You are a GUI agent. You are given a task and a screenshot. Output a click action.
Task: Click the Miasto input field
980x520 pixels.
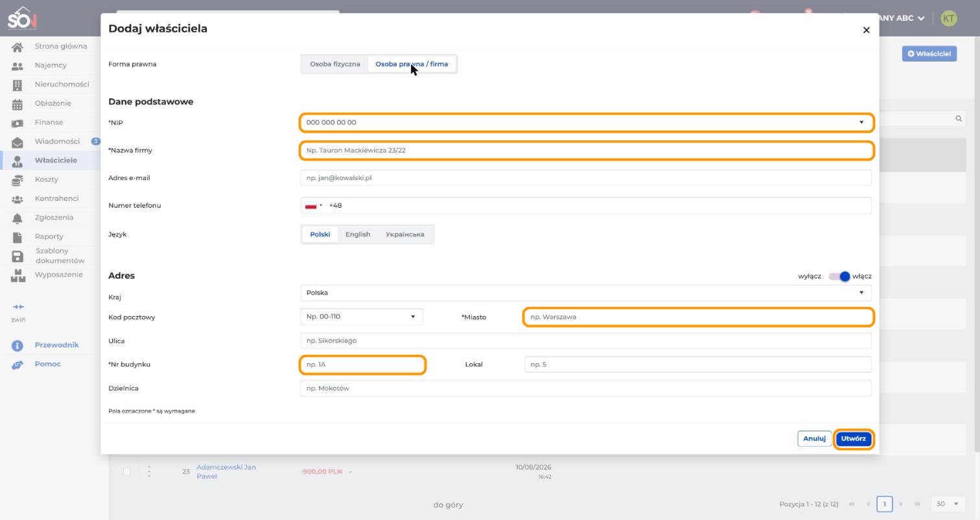[698, 317]
